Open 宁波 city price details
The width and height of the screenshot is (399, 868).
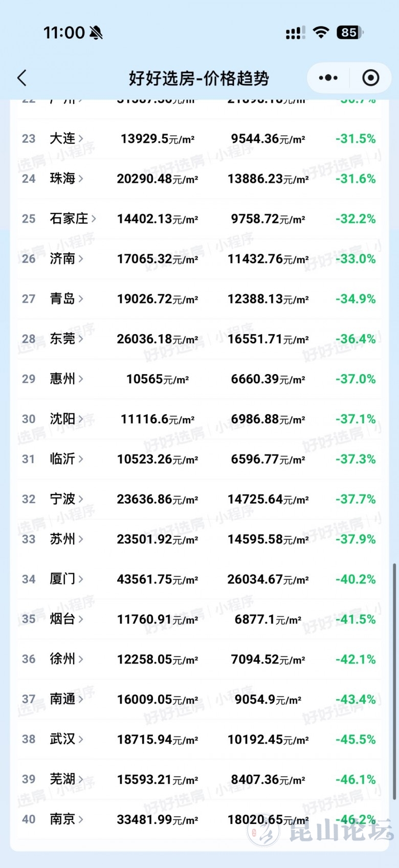coord(62,499)
